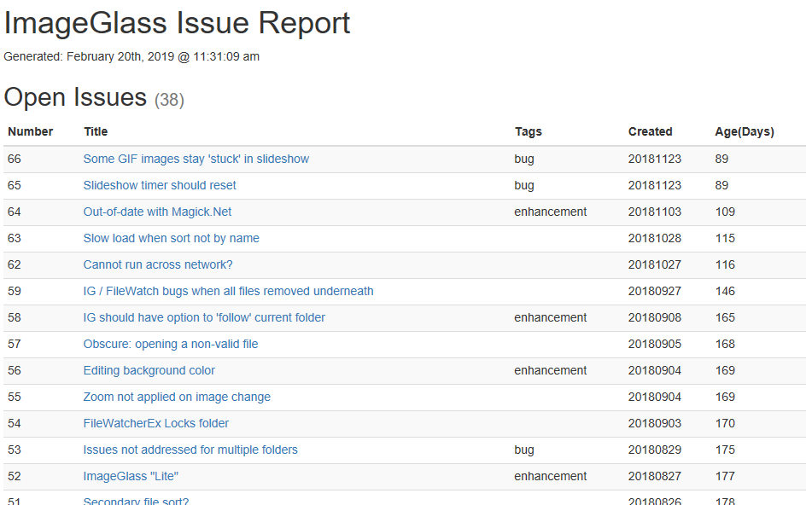812x505 pixels.
Task: Open 'Obscure: opening a non-valid file' issue
Action: pyautogui.click(x=171, y=344)
